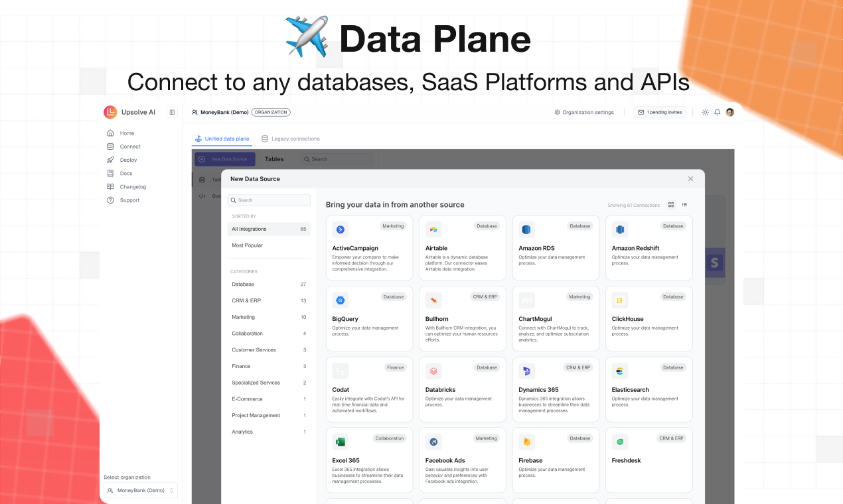Viewport: 843px width, 504px height.
Task: Click the Finance tag on Codat card
Action: point(396,367)
